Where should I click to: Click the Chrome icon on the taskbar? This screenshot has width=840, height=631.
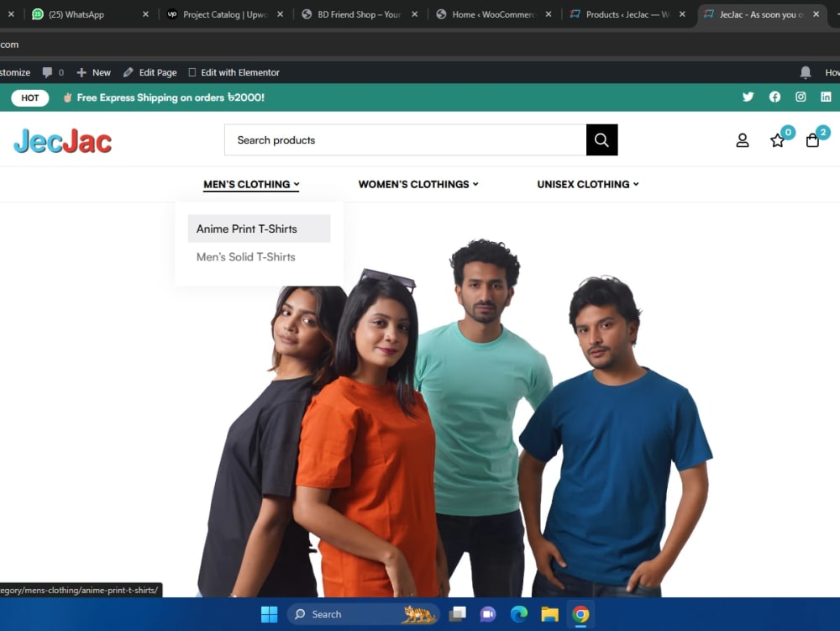580,614
